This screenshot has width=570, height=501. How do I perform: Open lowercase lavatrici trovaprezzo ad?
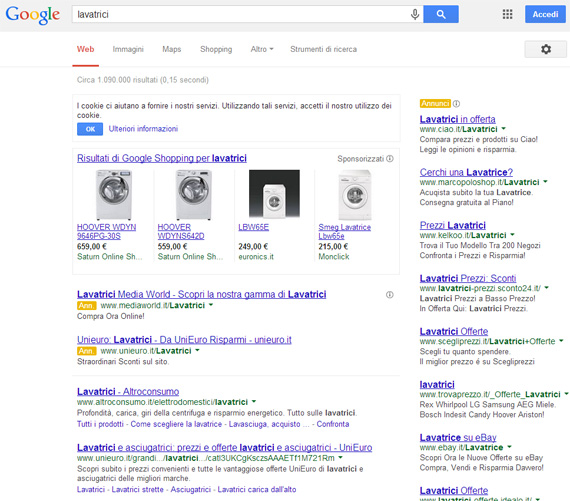pyautogui.click(x=437, y=385)
